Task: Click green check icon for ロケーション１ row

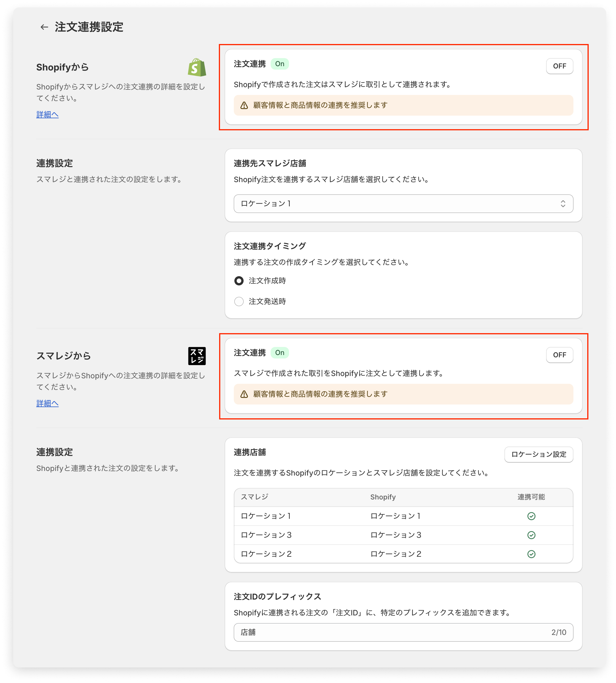Action: [x=531, y=516]
